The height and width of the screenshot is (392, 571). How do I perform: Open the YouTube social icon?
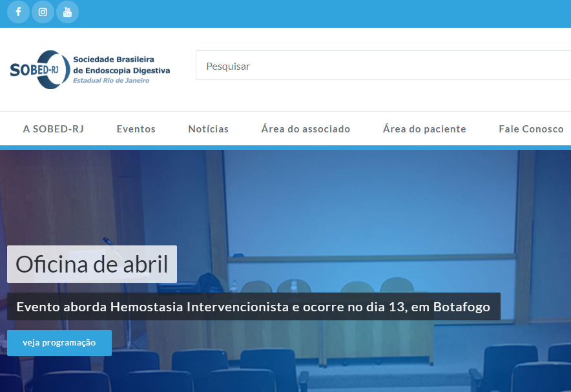click(x=67, y=12)
